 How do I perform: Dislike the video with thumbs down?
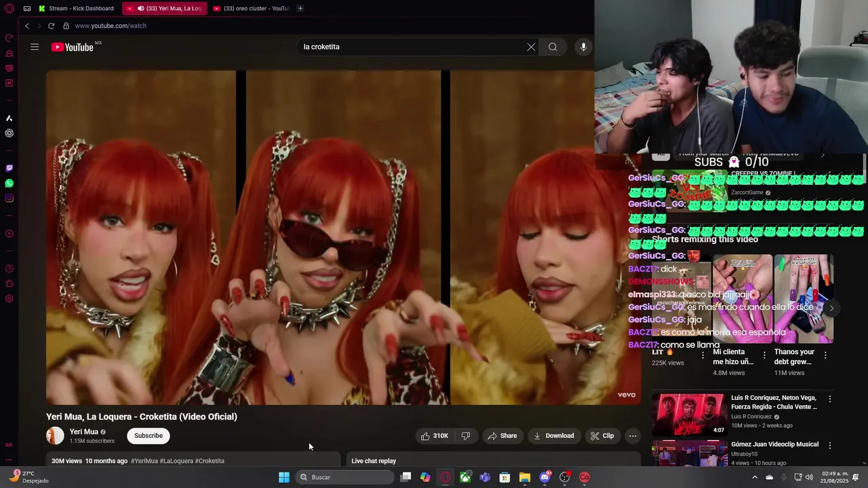point(466,436)
